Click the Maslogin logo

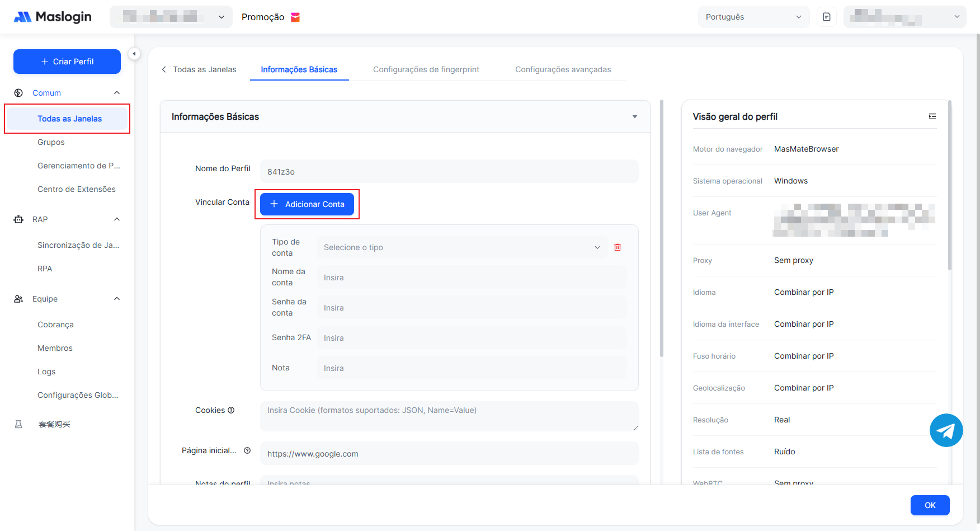(x=53, y=17)
